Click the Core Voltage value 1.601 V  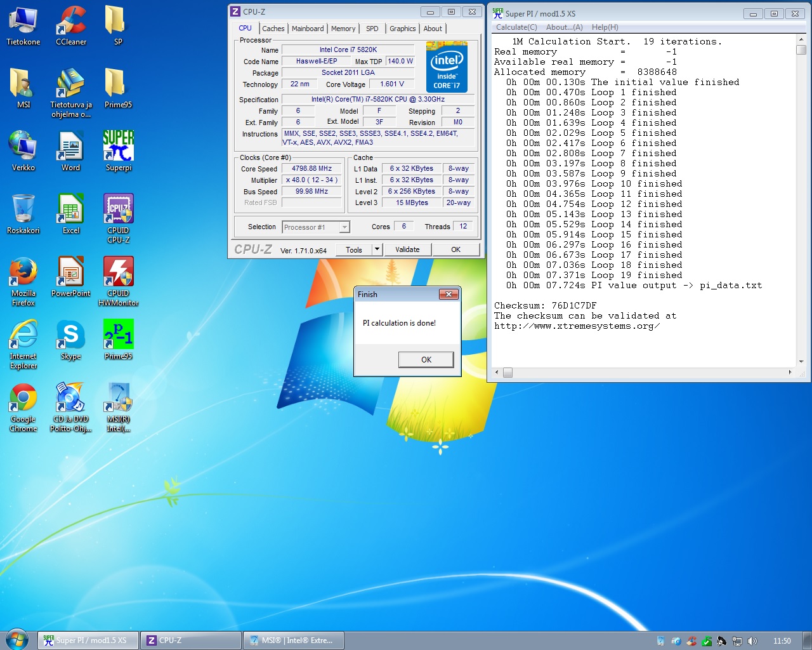[x=392, y=84]
